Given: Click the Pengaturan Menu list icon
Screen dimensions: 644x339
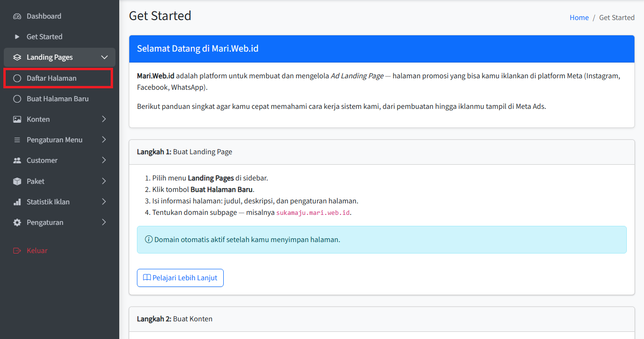Looking at the screenshot, I should pyautogui.click(x=17, y=140).
